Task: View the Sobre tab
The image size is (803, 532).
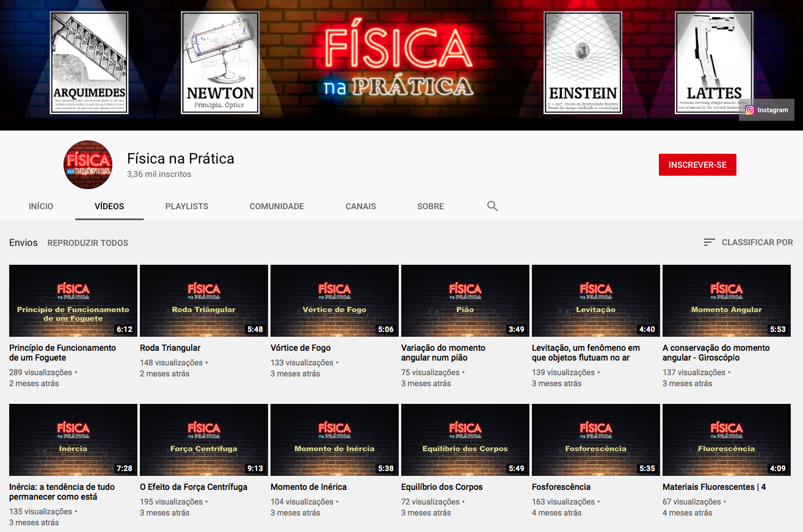Action: click(431, 206)
